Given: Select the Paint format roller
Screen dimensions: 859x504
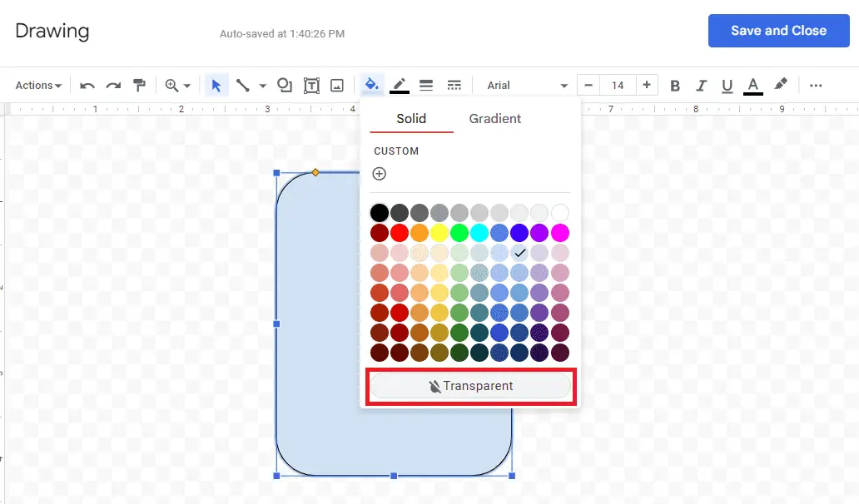Looking at the screenshot, I should pyautogui.click(x=139, y=86).
